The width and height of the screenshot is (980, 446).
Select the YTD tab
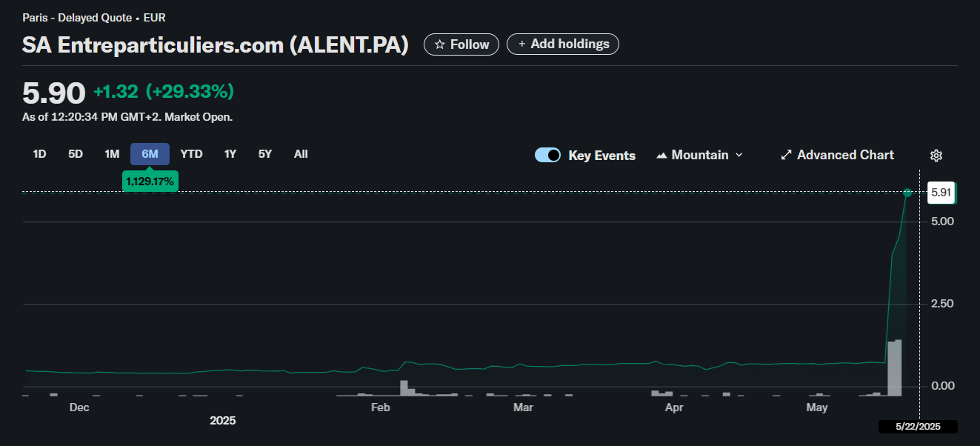click(191, 153)
